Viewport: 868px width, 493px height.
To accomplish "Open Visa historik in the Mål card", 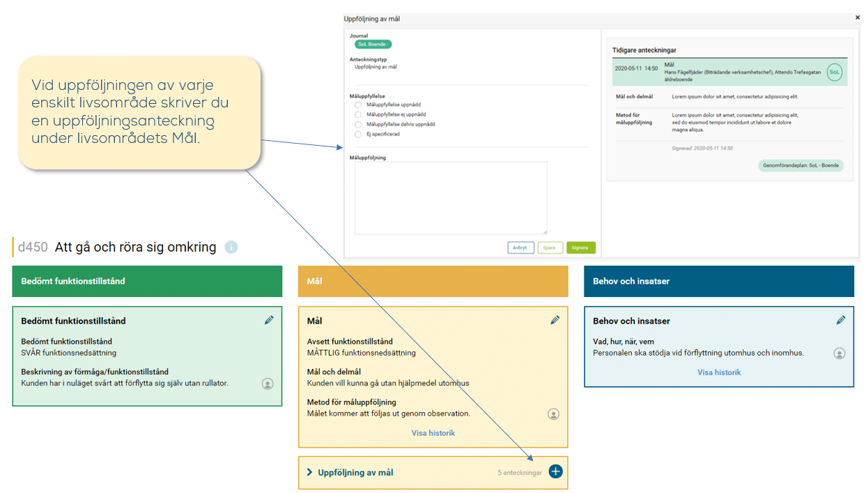I will tap(433, 433).
